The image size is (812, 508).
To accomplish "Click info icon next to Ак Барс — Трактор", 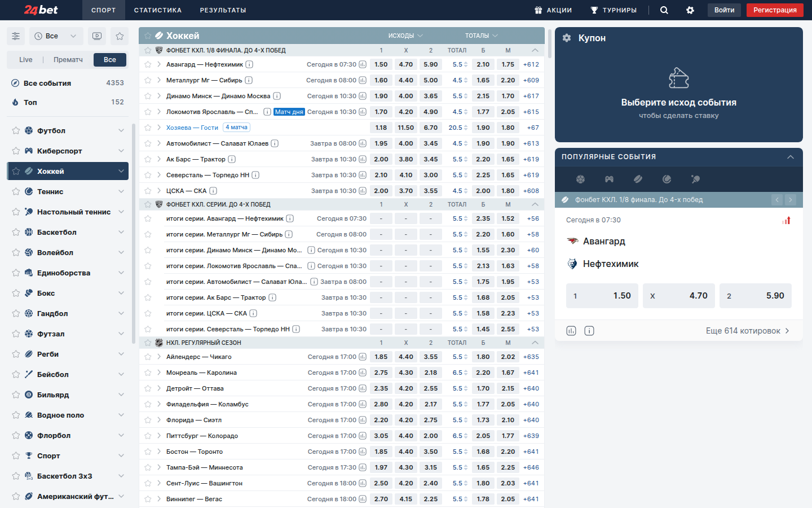I will [x=232, y=159].
